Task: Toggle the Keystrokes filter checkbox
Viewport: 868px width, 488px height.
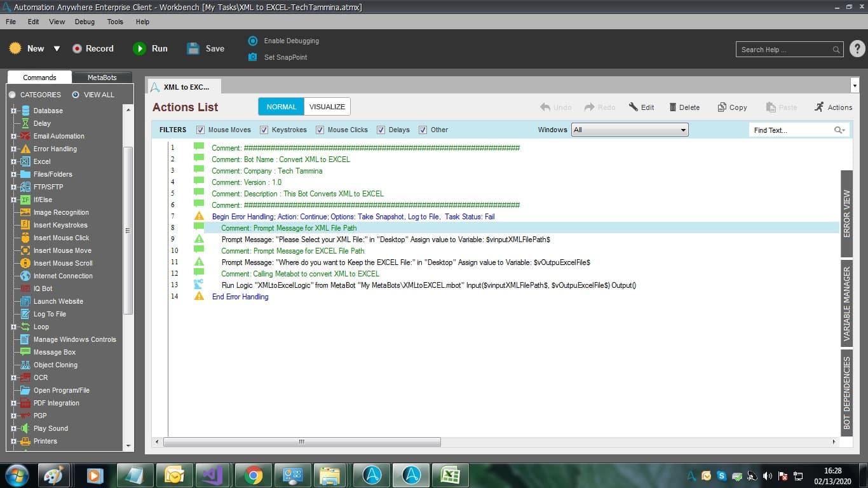Action: [x=264, y=130]
